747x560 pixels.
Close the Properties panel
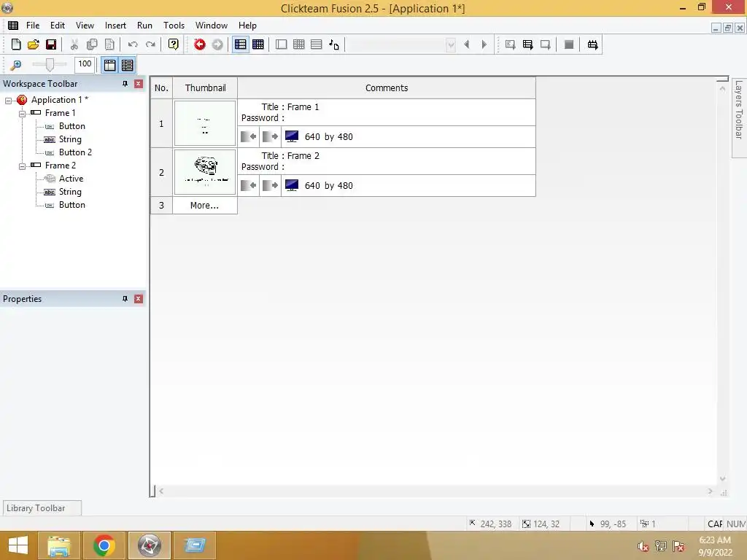click(139, 299)
